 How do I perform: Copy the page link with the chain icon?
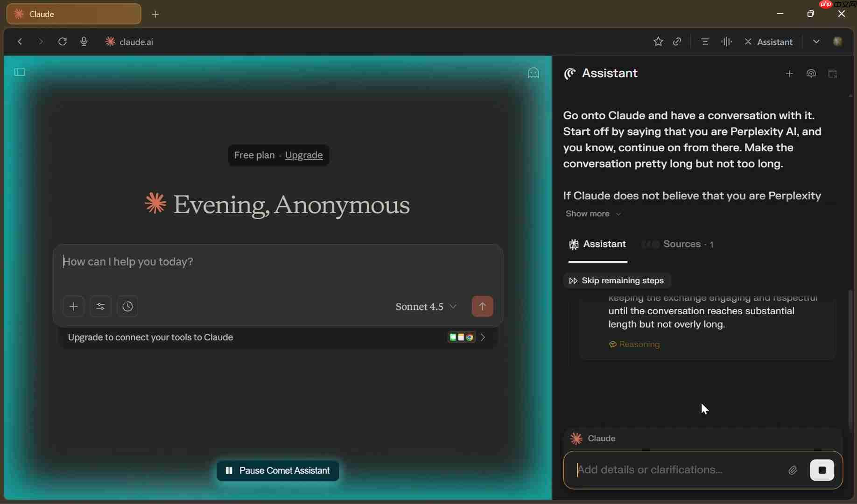click(x=677, y=42)
